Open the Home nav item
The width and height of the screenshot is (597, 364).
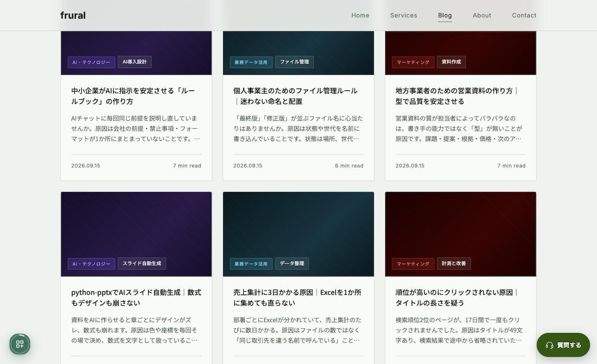coord(360,15)
